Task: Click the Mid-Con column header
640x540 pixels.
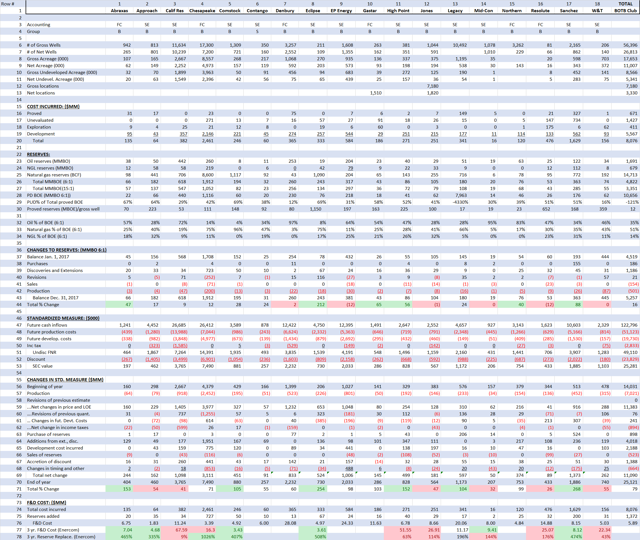Action: (x=483, y=11)
